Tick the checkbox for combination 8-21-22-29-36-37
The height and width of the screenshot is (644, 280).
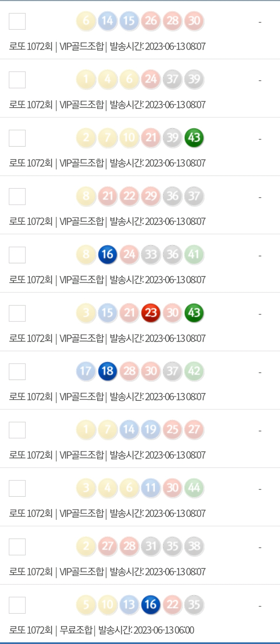pos(17,197)
